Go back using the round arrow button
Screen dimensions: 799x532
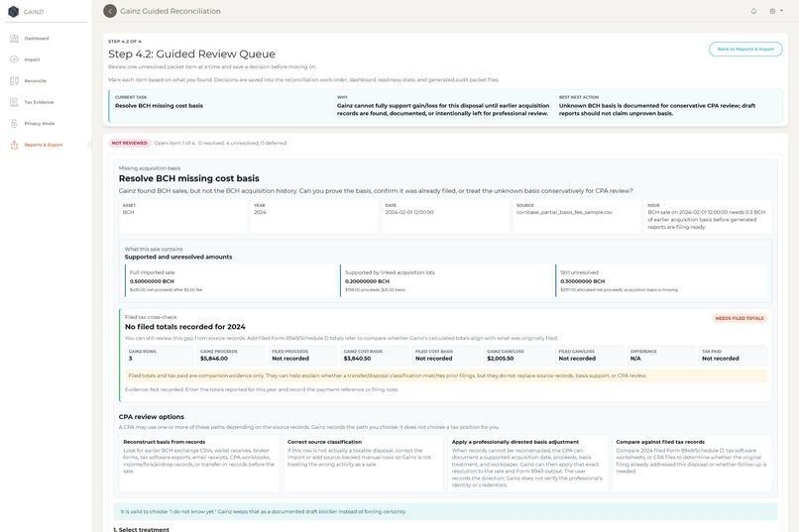tap(110, 11)
